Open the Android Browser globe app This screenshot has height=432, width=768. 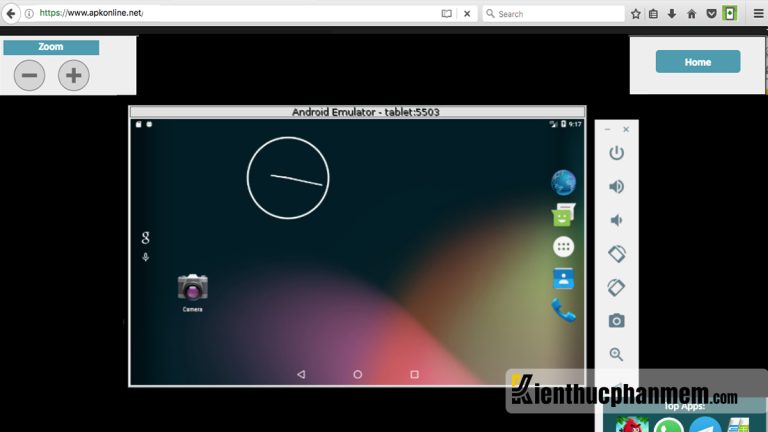pyautogui.click(x=563, y=183)
